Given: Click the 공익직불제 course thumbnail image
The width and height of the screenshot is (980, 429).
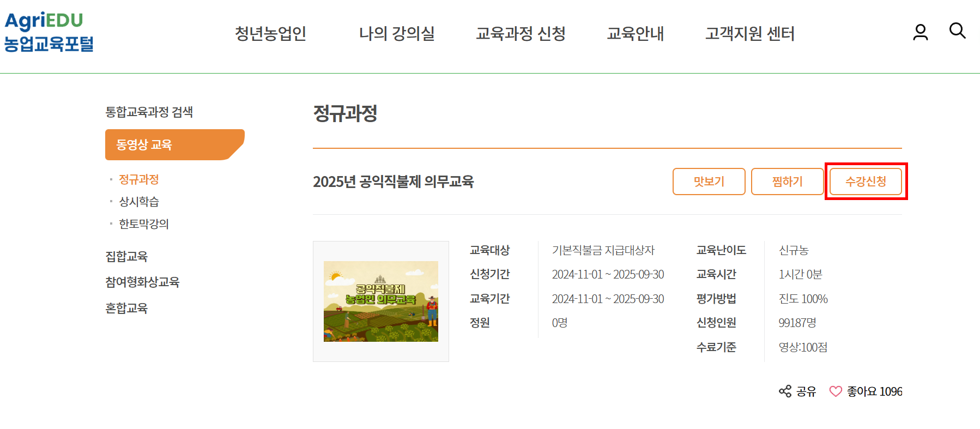Looking at the screenshot, I should point(381,301).
